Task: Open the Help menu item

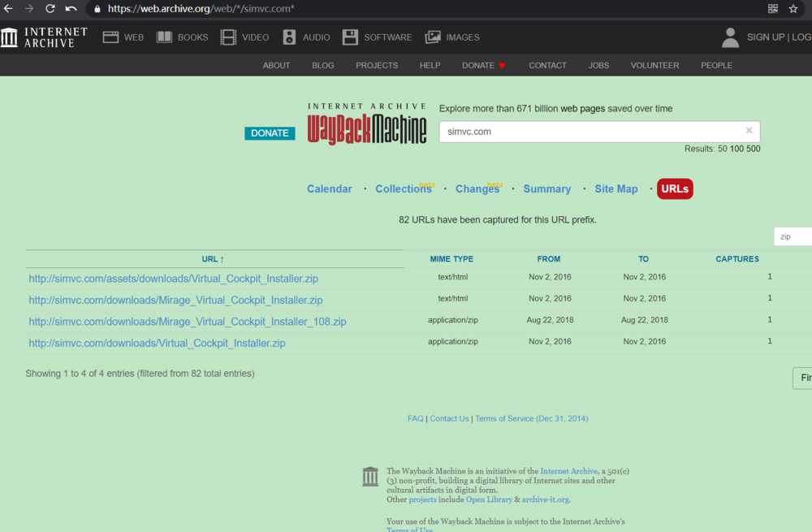Action: pos(430,65)
